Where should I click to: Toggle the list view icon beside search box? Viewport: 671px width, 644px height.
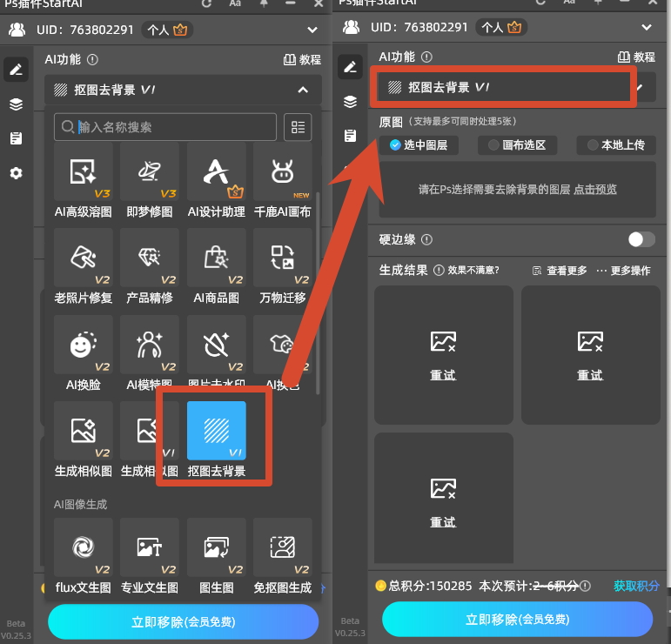[298, 127]
